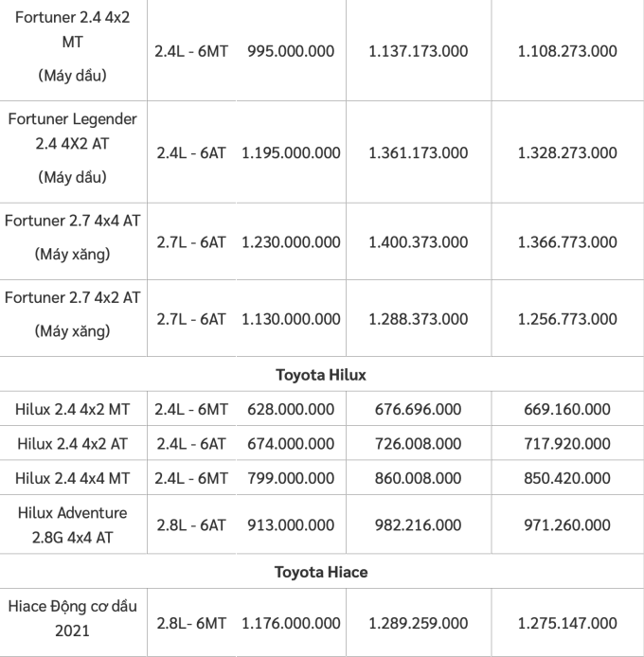Select the 1.366.773.000 price cell
Screen dimensions: 644x657
click(567, 242)
